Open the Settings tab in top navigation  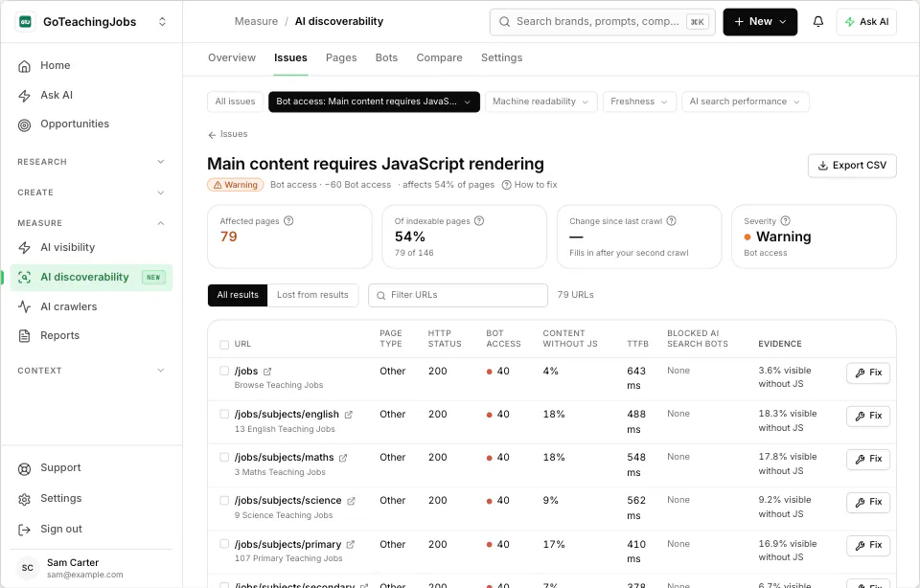pos(501,57)
